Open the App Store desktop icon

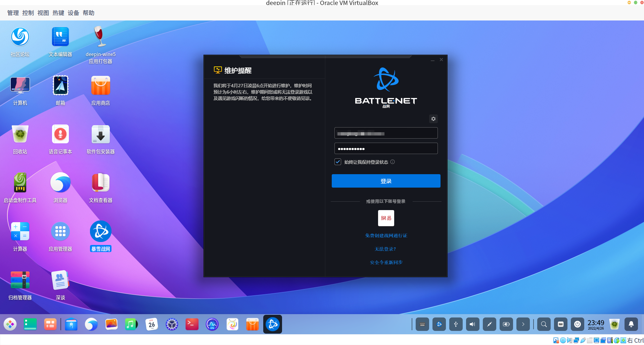click(100, 86)
